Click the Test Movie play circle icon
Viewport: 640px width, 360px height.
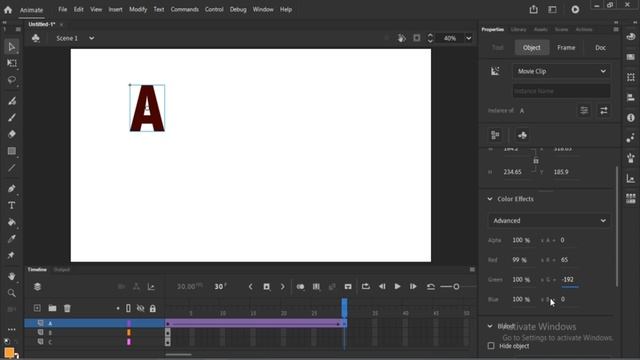(x=575, y=9)
